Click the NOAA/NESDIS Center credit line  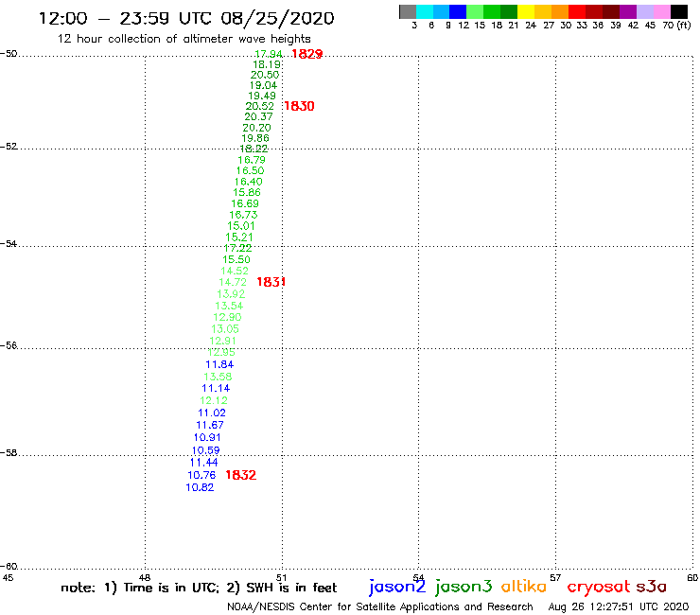point(380,607)
